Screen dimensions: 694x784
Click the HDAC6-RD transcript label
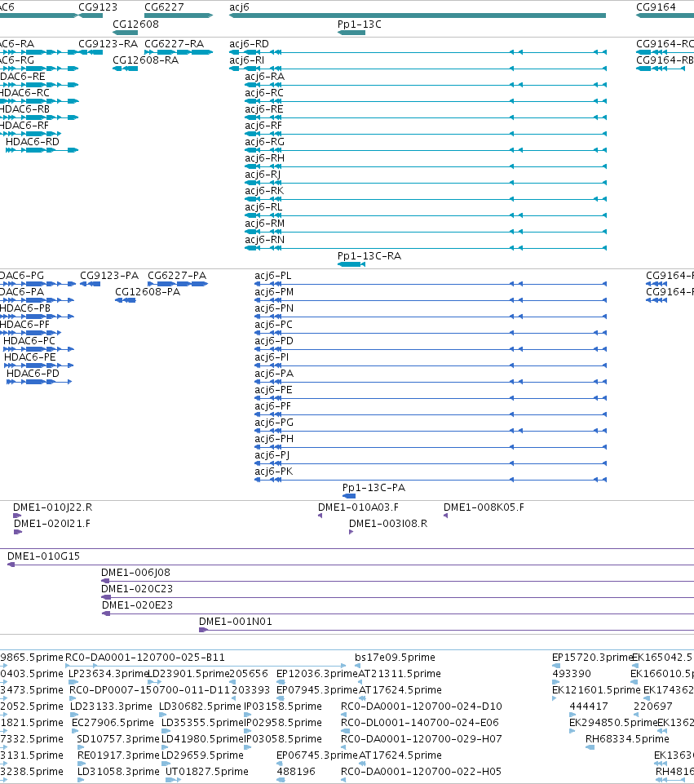[33, 141]
